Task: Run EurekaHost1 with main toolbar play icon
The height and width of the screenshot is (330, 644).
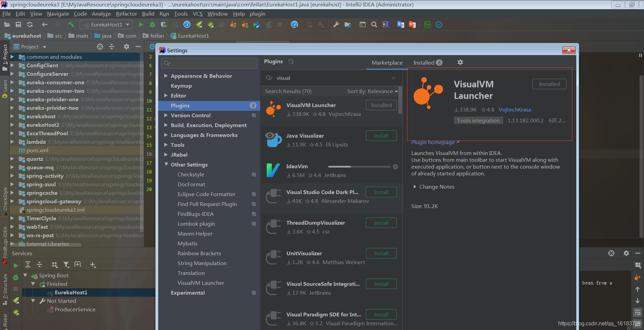Action: [141, 24]
